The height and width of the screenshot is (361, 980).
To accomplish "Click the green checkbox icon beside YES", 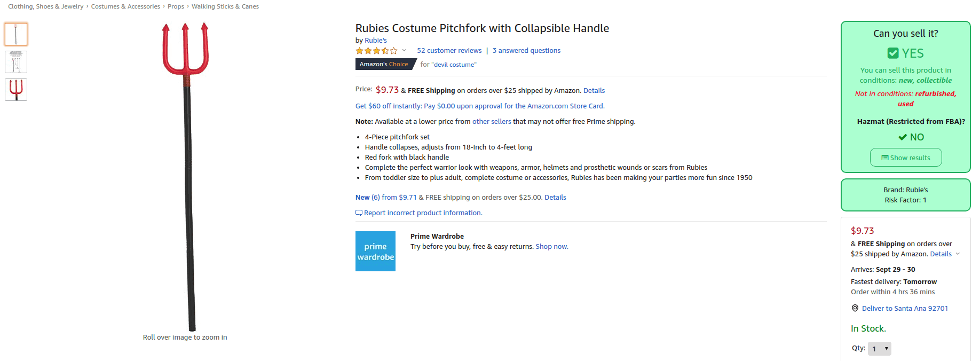I will pos(893,53).
